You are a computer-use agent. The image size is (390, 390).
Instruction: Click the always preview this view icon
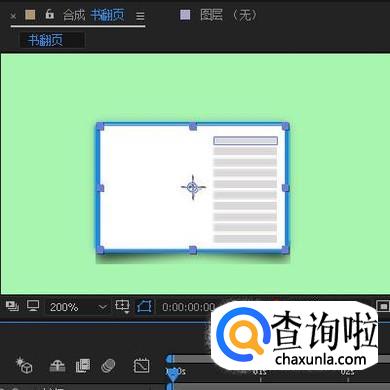(x=12, y=306)
